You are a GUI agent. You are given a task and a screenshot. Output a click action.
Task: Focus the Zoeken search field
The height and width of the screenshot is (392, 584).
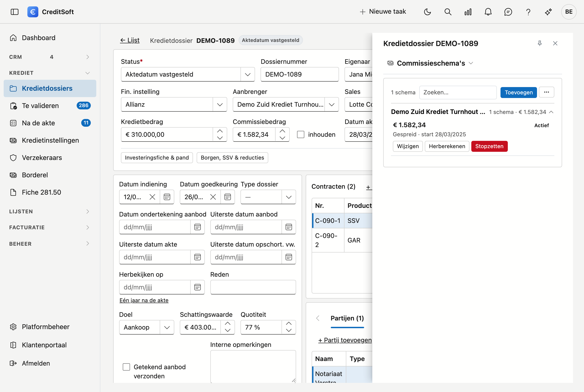(x=458, y=93)
